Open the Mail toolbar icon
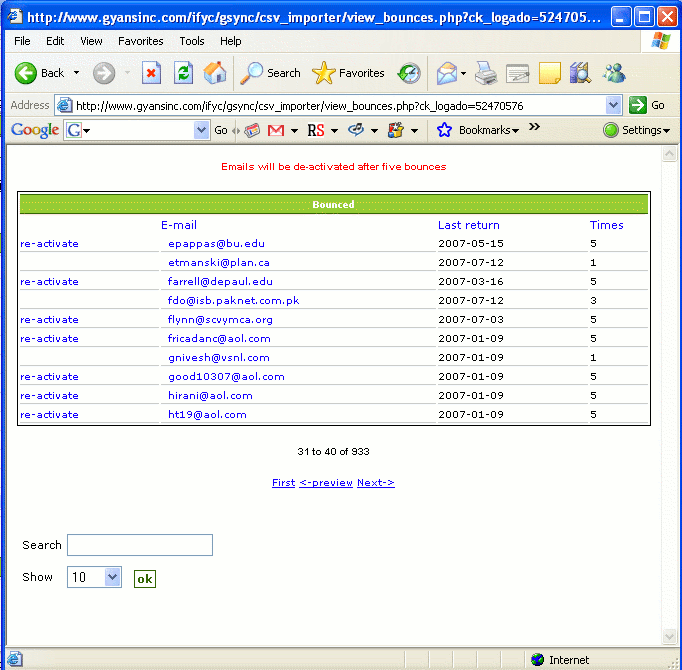 448,73
